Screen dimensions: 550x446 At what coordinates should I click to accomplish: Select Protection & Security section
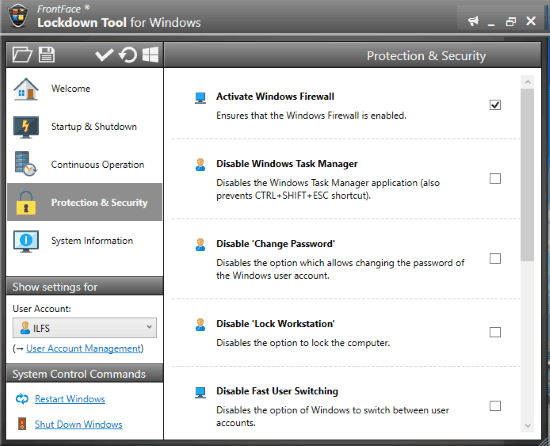[x=85, y=202]
